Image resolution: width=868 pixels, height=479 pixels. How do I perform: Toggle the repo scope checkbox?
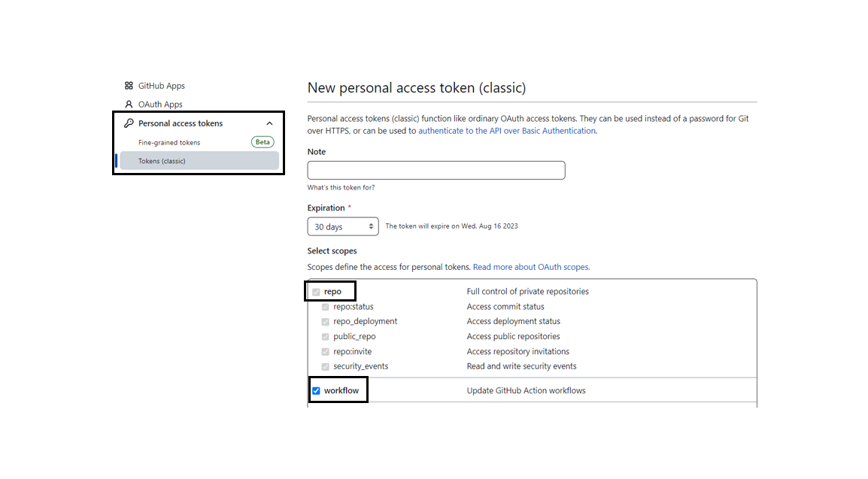(316, 292)
